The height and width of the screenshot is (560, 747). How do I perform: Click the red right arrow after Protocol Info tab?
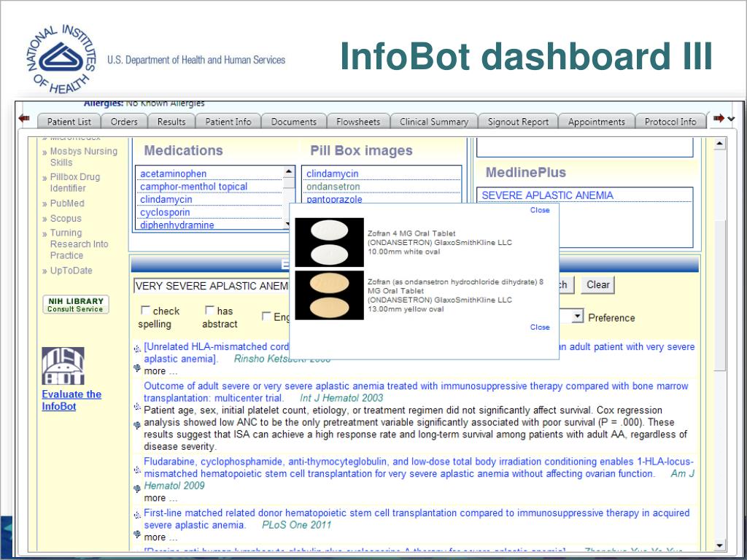[x=719, y=118]
